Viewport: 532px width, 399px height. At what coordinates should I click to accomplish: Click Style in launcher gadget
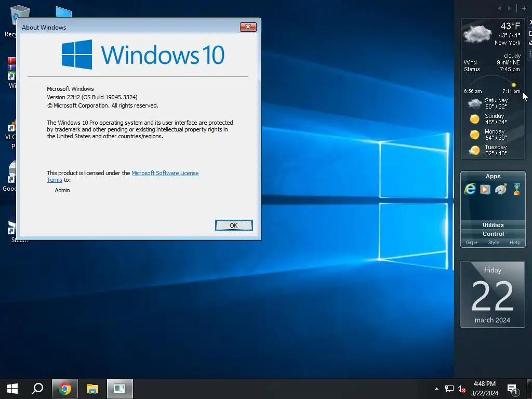(x=494, y=243)
